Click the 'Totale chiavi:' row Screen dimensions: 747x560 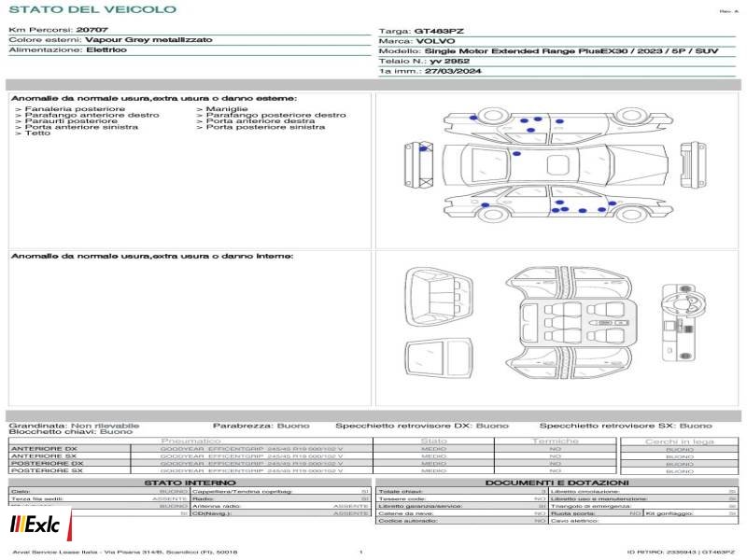pyautogui.click(x=461, y=492)
